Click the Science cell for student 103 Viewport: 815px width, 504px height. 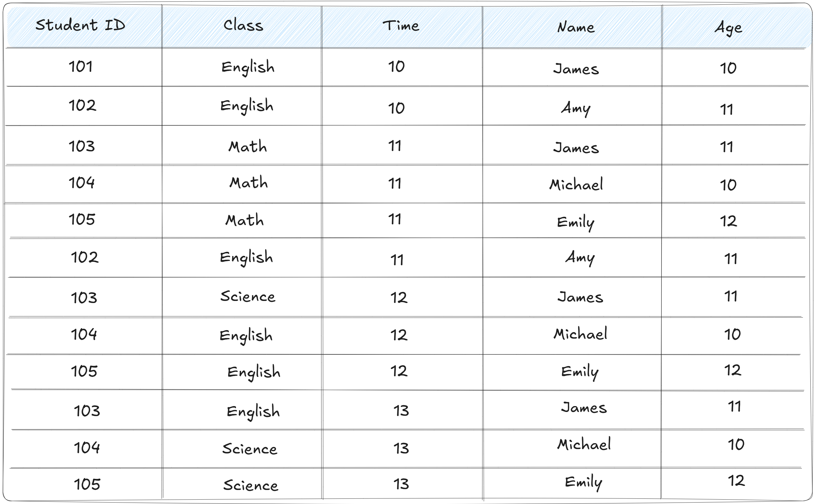coord(248,296)
